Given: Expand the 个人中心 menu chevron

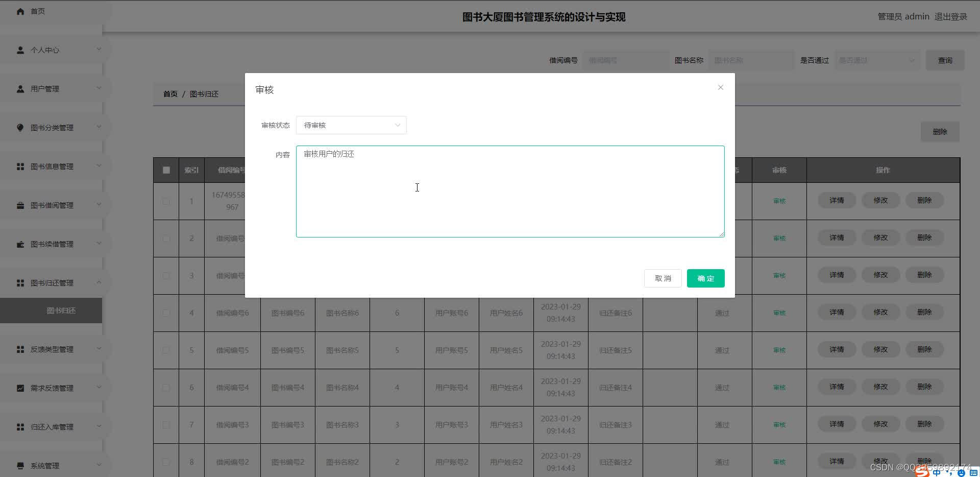Looking at the screenshot, I should click(x=99, y=50).
